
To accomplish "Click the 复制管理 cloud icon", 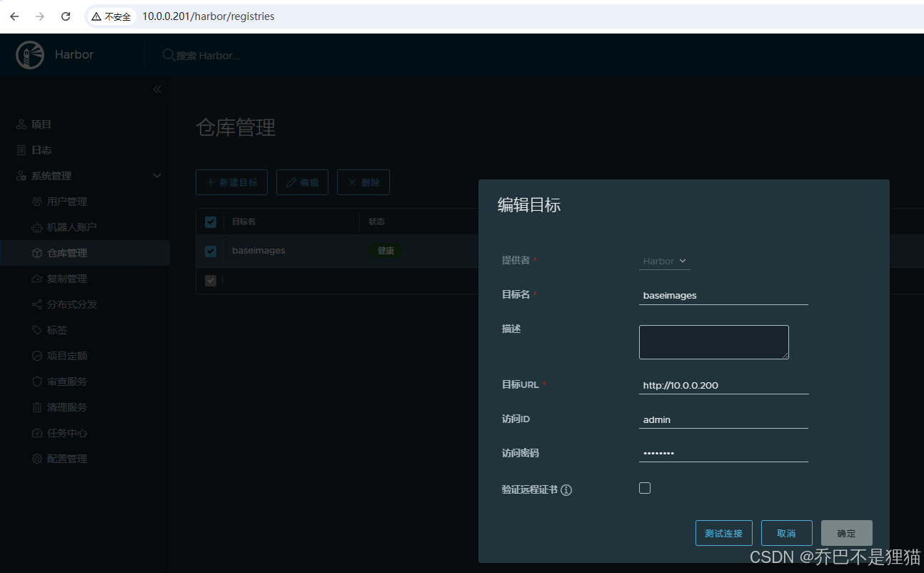I will (x=37, y=279).
